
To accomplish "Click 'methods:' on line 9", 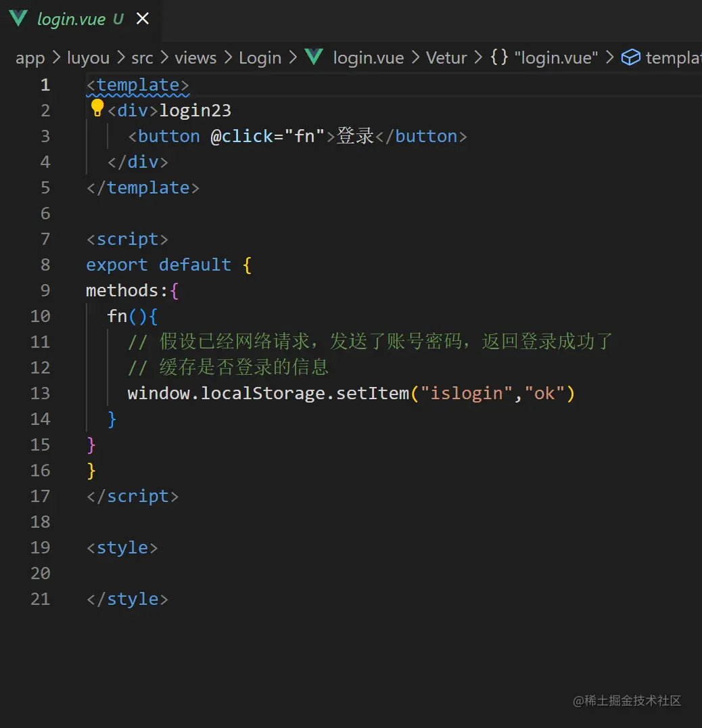I will pos(126,291).
